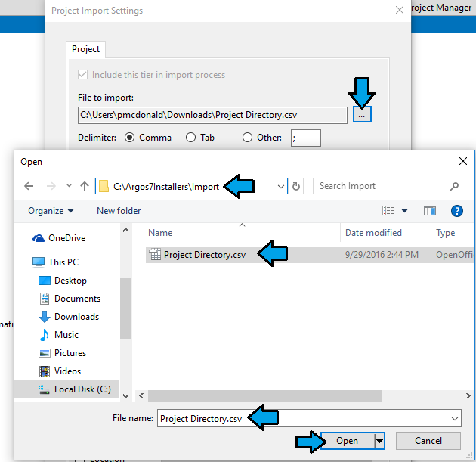Toggle Include this tier in import process checkbox

tap(82, 75)
